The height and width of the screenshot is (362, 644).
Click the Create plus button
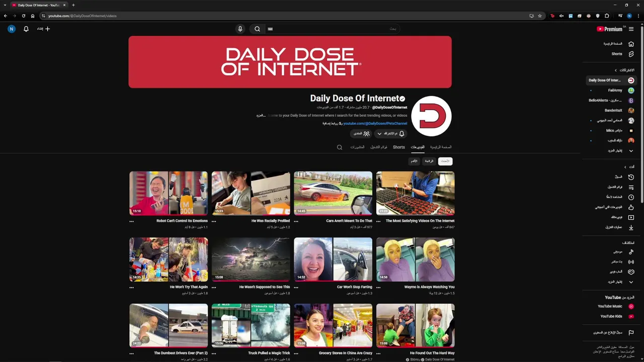point(44,29)
